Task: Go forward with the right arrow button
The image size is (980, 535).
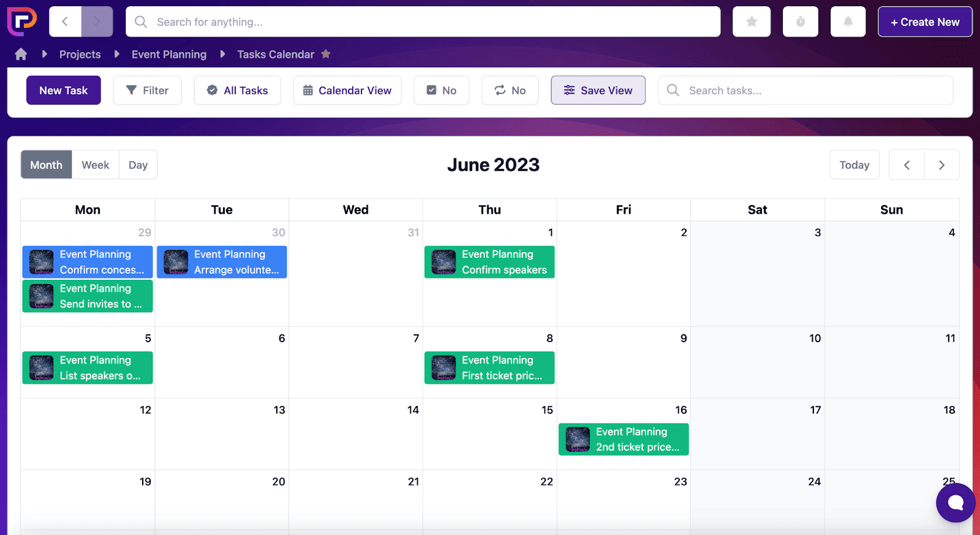Action: [97, 22]
